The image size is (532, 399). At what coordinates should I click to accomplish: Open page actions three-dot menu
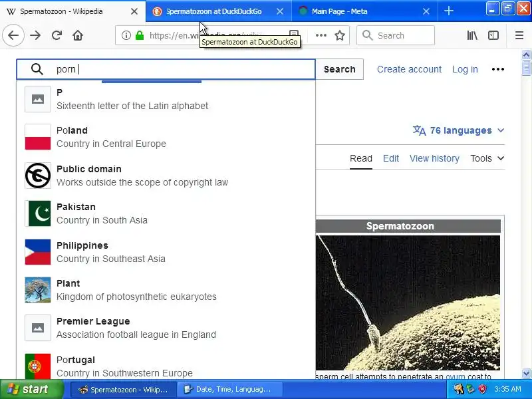(x=321, y=35)
